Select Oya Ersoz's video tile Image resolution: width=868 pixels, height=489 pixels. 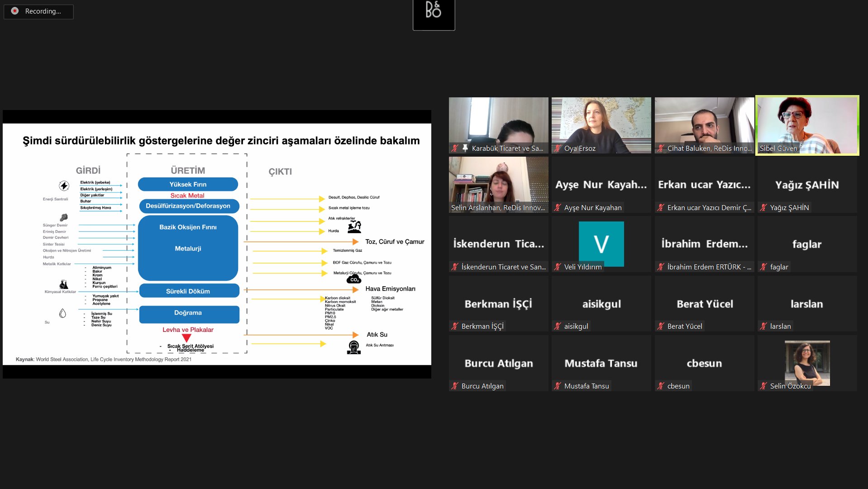(x=601, y=125)
